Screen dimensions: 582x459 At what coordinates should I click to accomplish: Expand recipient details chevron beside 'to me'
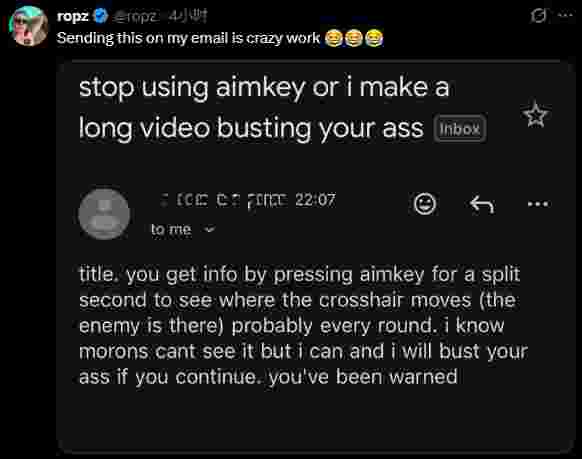(x=210, y=229)
